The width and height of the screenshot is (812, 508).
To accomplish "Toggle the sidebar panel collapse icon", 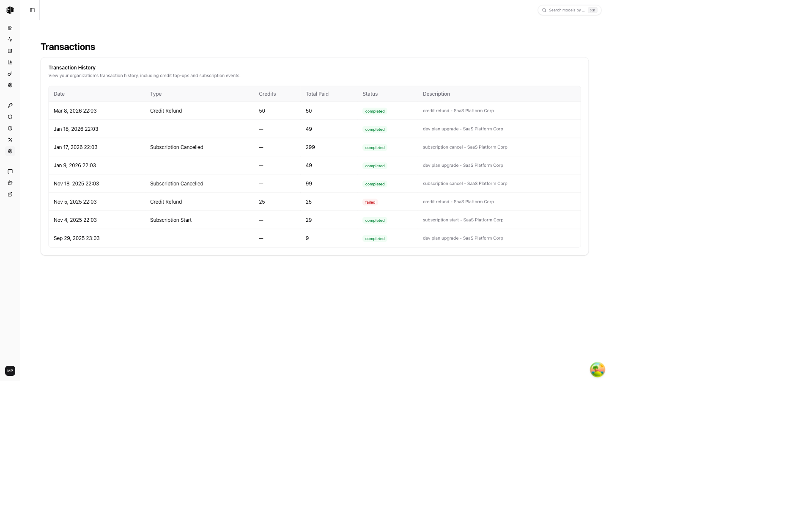I will [x=32, y=10].
